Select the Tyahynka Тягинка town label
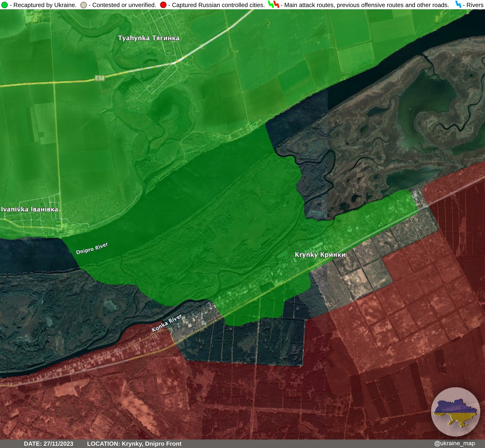The image size is (485, 448). 149,38
